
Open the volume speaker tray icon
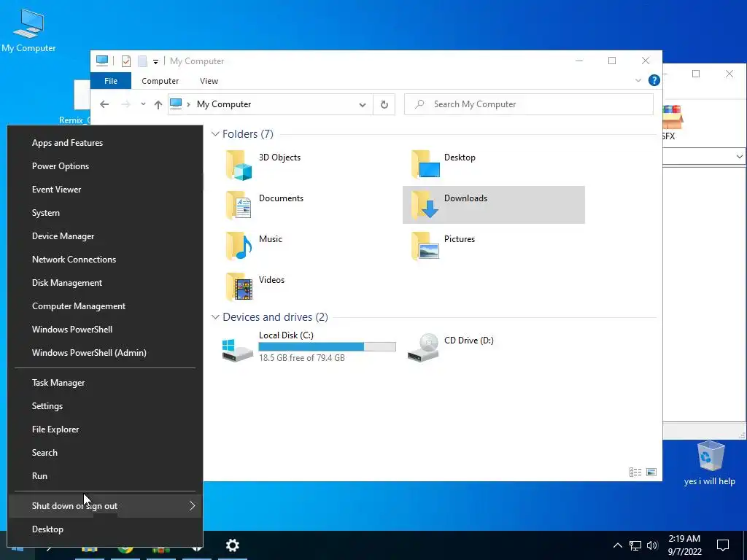point(652,545)
